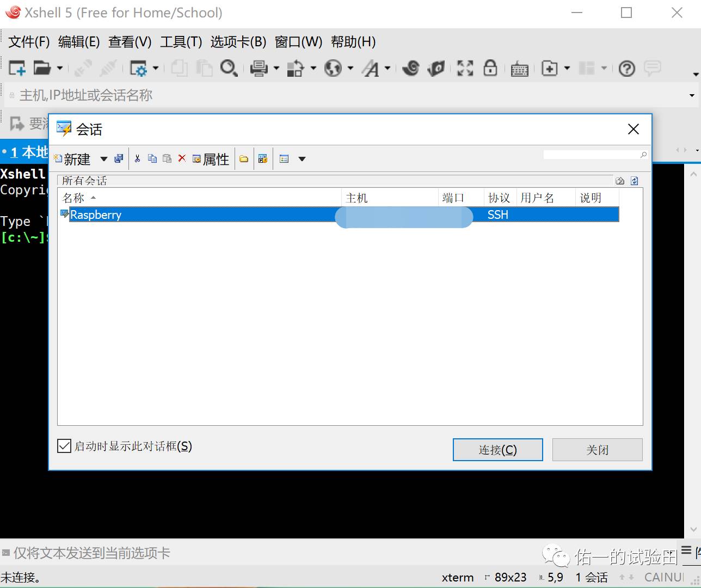Click the magnifier Find icon in main toolbar

coord(229,68)
